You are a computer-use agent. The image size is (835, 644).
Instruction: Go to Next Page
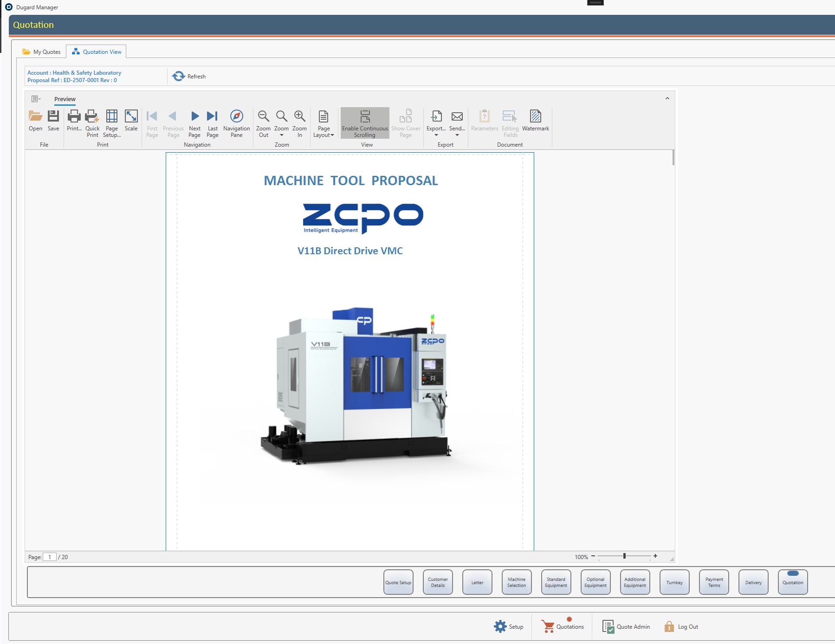195,123
